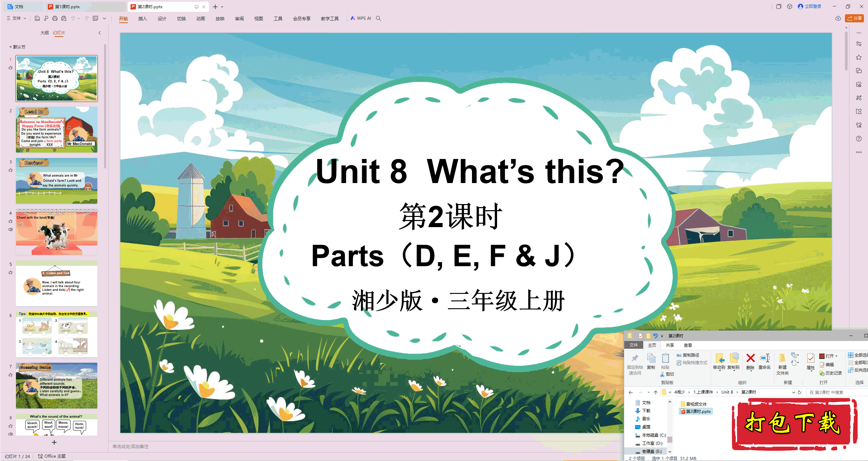Open the Explorer 打开 dropdown arrow
The height and width of the screenshot is (461, 868).
(x=836, y=356)
